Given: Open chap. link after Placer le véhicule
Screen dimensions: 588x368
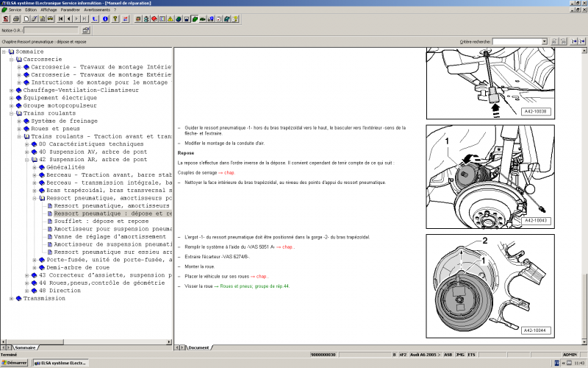Looking at the screenshot, I should click(260, 277).
